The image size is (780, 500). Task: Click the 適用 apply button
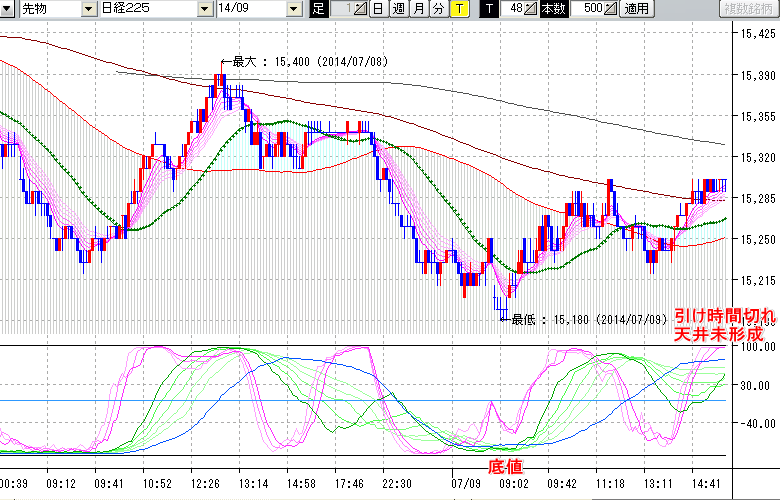click(636, 9)
